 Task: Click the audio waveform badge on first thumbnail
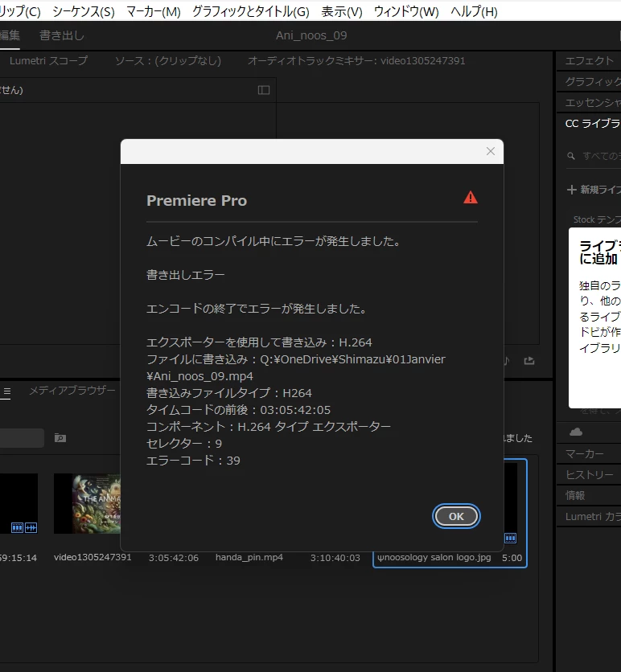(x=31, y=527)
